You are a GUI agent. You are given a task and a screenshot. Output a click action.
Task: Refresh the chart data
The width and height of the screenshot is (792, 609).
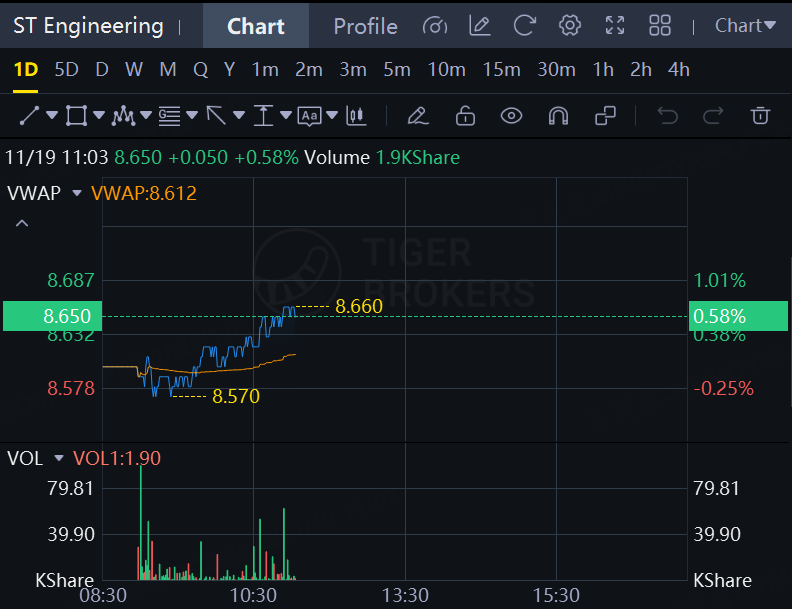pos(524,25)
